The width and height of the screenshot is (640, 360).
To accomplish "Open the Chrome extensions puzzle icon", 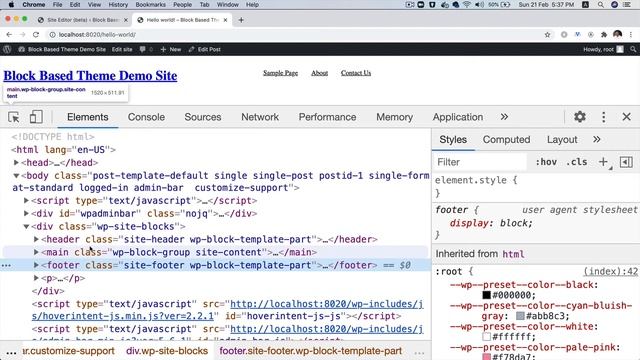I will coord(604,35).
